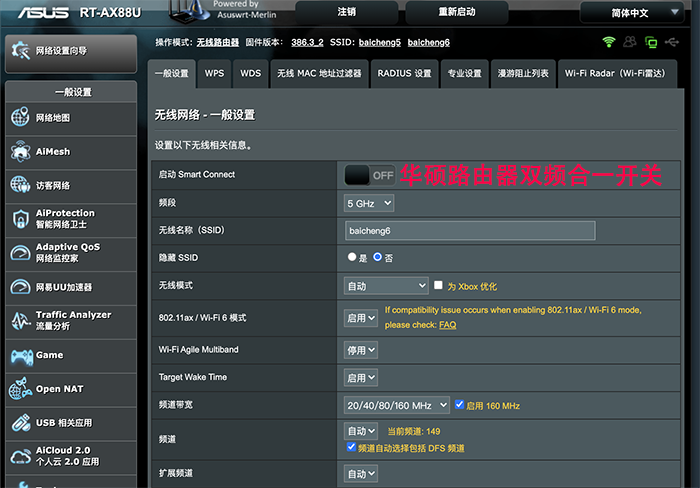
Task: Click the SSID name input field
Action: [470, 230]
